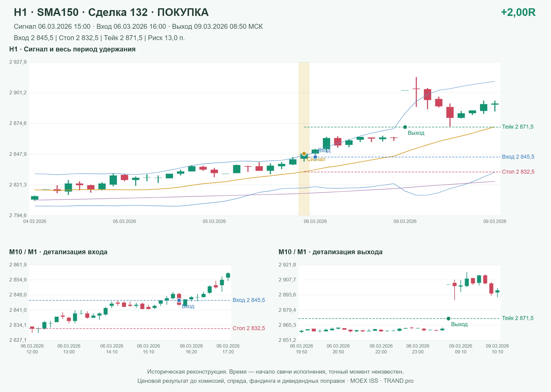Screen dimensions: 551x392
Task: Click the blue Вход marker on entry detail chart
Action: click(x=179, y=300)
